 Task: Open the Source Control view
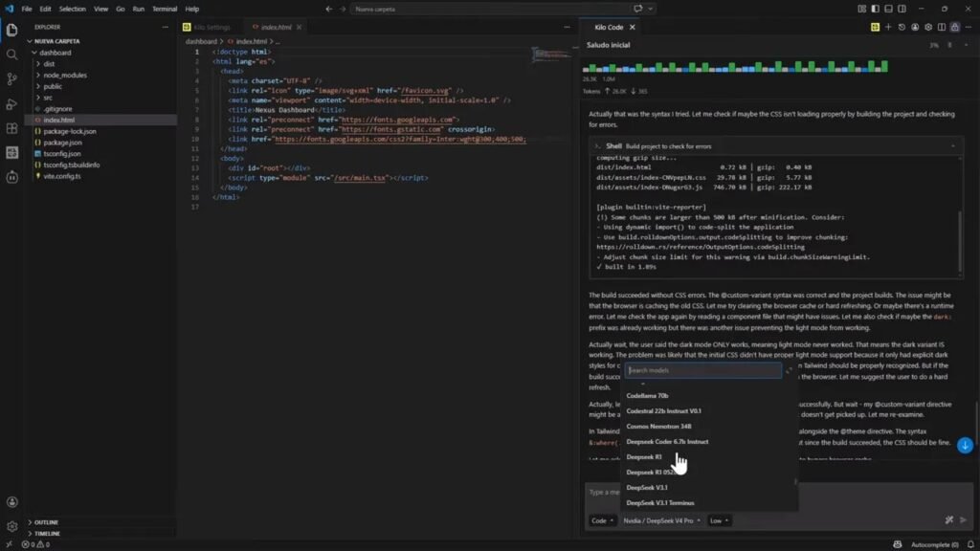click(11, 79)
